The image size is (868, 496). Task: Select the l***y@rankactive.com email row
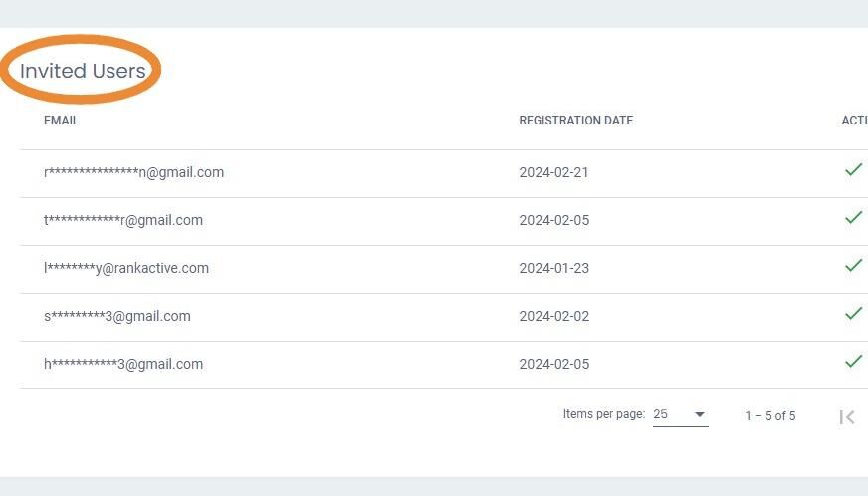tap(126, 268)
